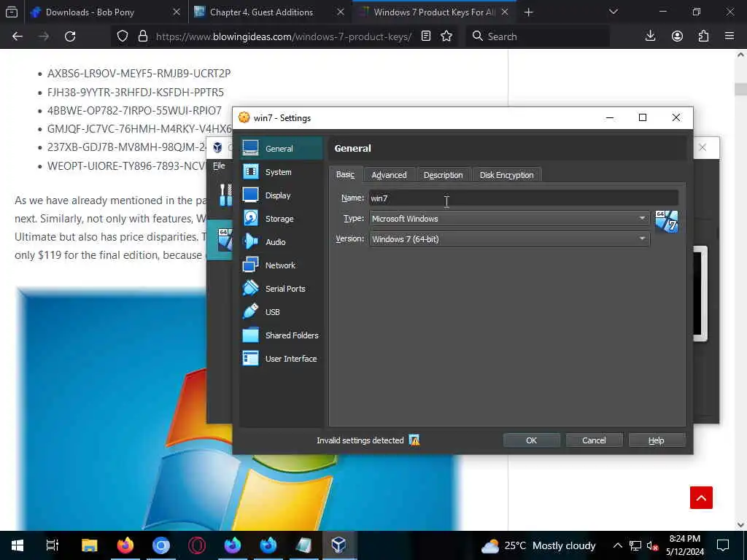Open the network icon in system tray
This screenshot has width=747, height=560.
pos(635,545)
